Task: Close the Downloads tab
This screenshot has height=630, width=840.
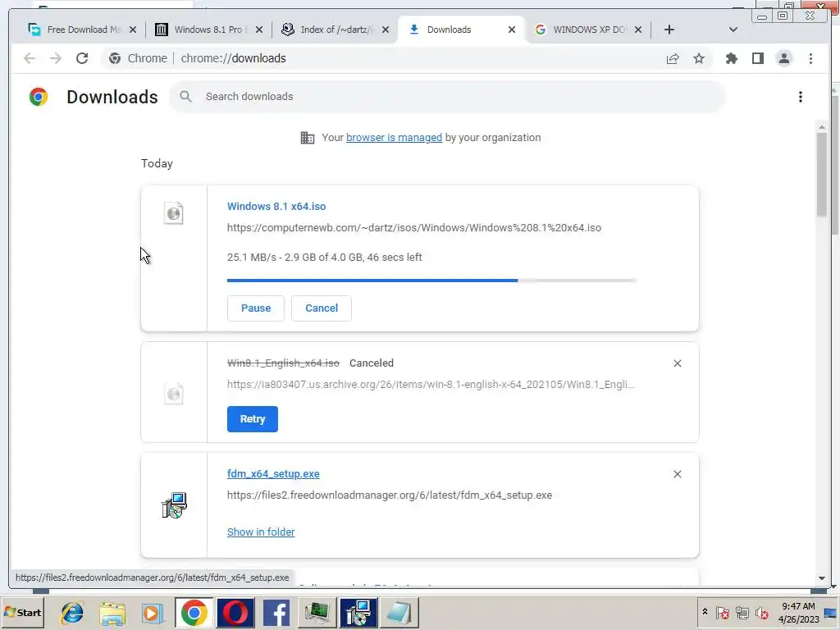Action: tap(512, 30)
